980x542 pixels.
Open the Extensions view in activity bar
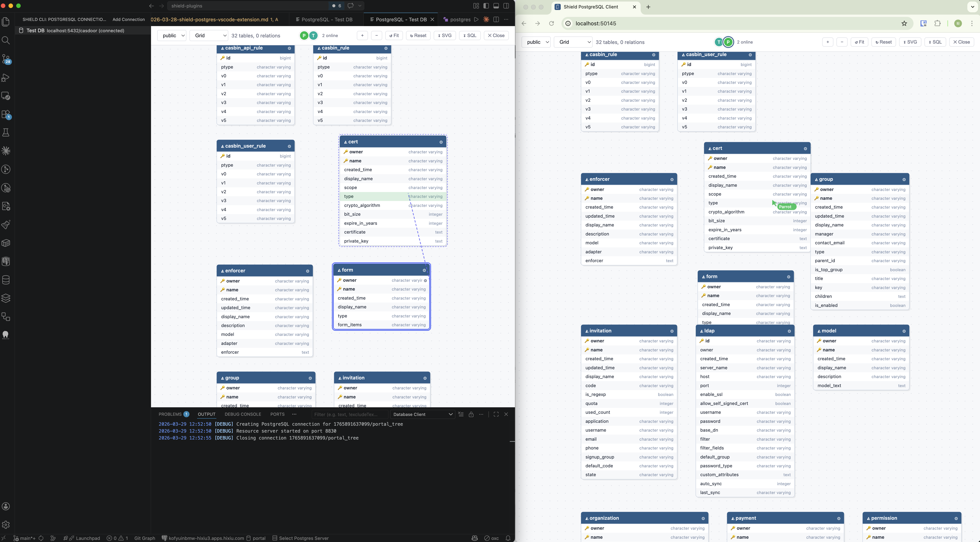pos(6,114)
